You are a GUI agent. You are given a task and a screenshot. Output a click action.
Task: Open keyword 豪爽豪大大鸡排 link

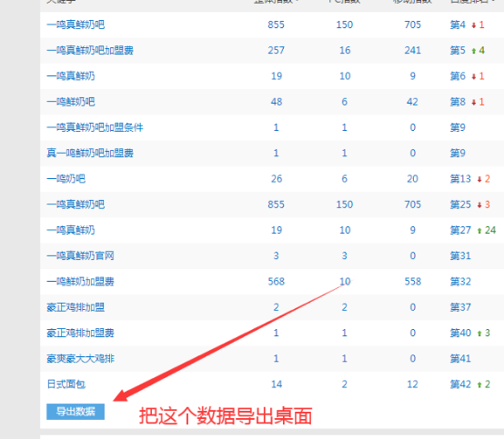tap(80, 359)
